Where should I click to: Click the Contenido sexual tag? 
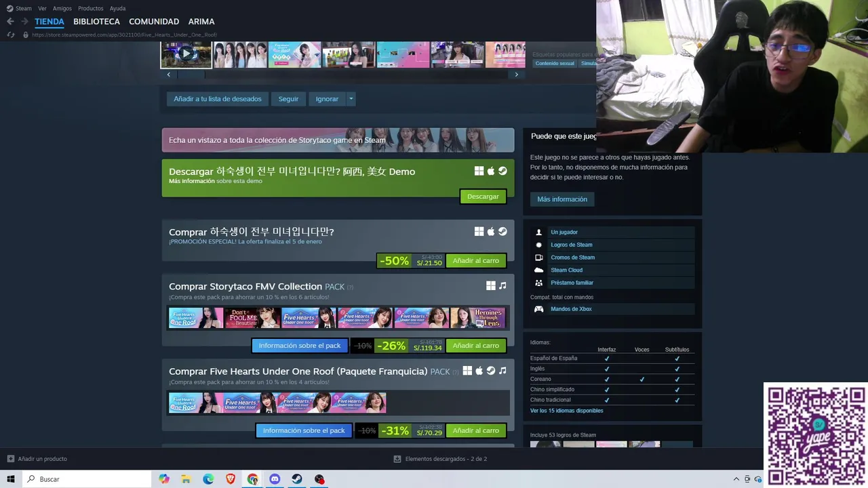point(555,63)
